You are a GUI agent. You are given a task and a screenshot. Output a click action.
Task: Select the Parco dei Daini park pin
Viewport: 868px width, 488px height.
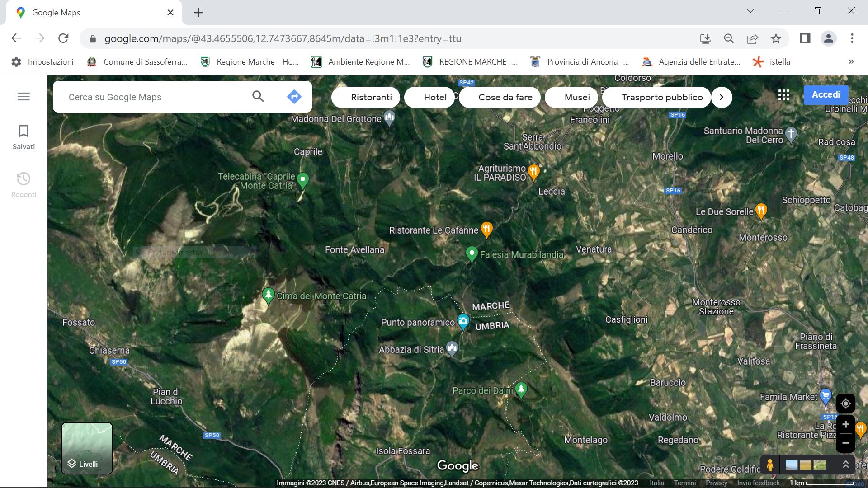click(x=521, y=390)
